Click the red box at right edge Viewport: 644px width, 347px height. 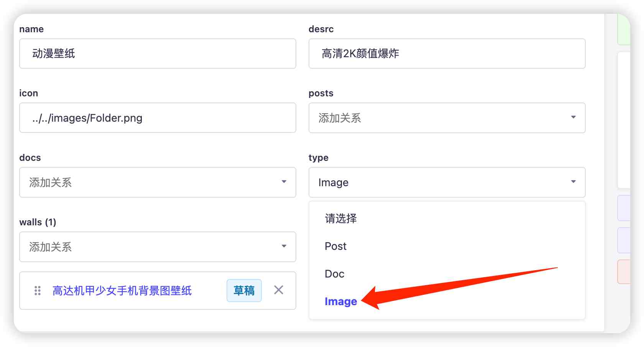pos(624,272)
